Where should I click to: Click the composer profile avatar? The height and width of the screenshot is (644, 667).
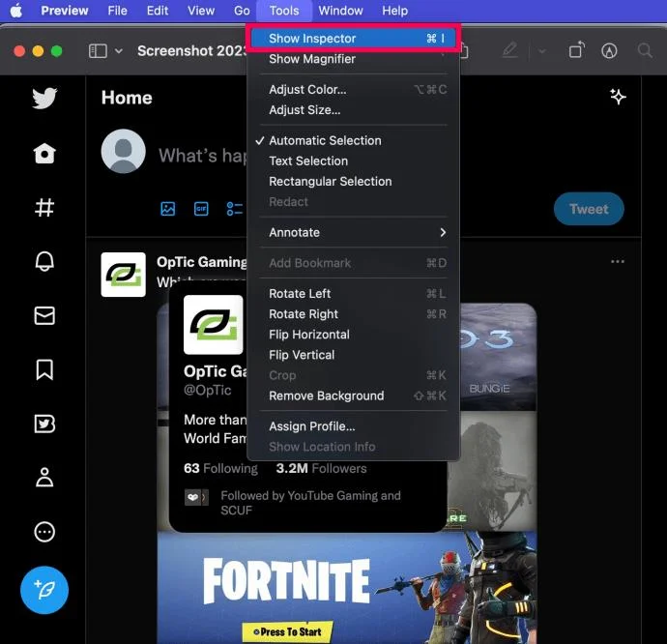coord(124,151)
